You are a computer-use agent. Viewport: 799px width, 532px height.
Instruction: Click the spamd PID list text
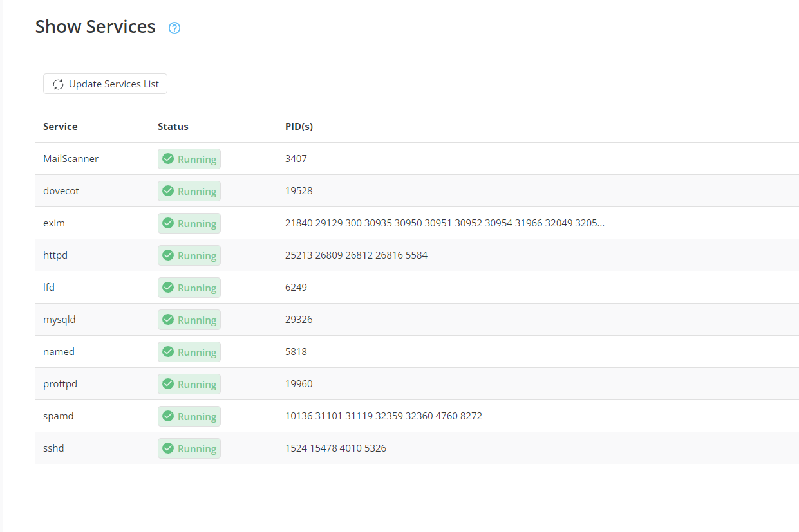[x=383, y=416]
